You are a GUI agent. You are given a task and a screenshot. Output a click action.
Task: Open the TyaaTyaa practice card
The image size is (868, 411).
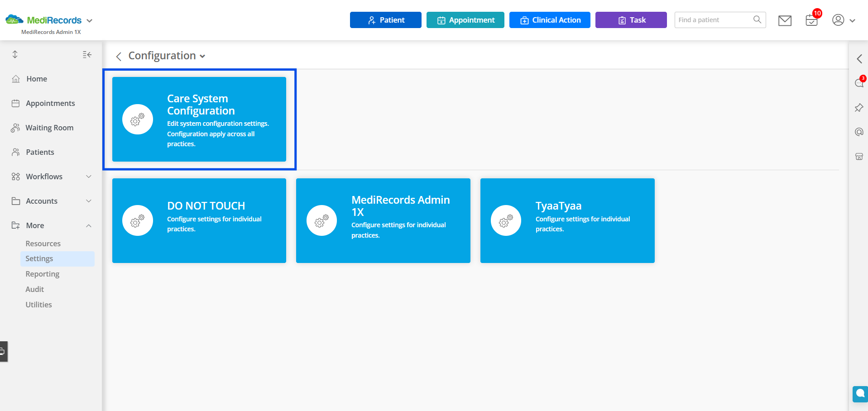coord(567,220)
